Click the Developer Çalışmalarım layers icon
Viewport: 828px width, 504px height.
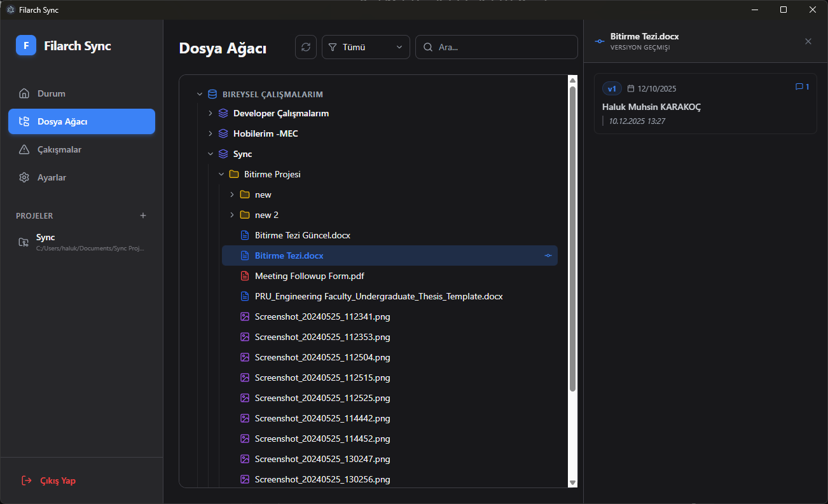pyautogui.click(x=223, y=113)
